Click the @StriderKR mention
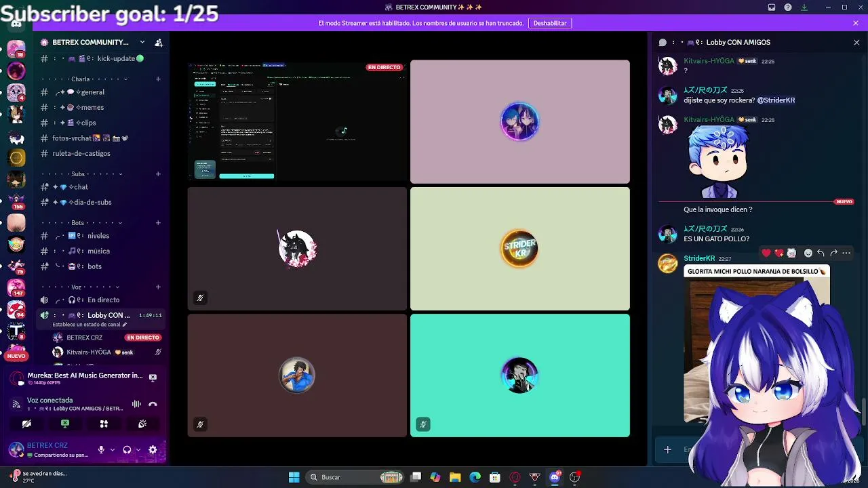Viewport: 868px width, 488px height. (776, 100)
